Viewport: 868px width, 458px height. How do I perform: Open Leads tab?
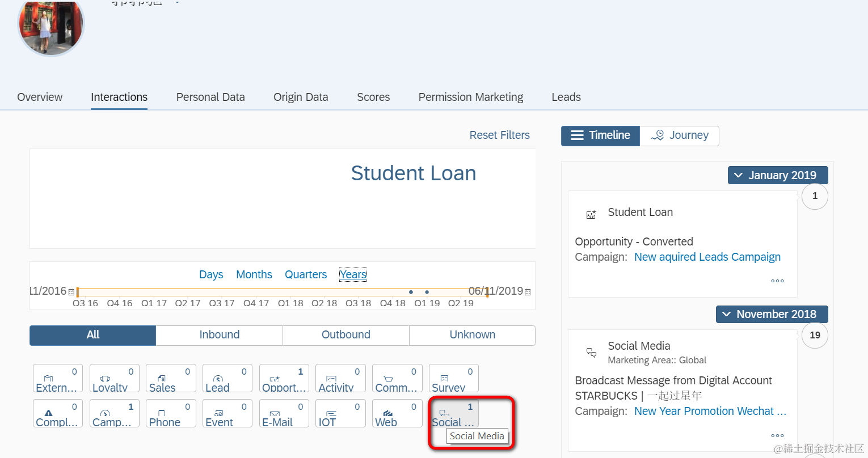pos(566,97)
